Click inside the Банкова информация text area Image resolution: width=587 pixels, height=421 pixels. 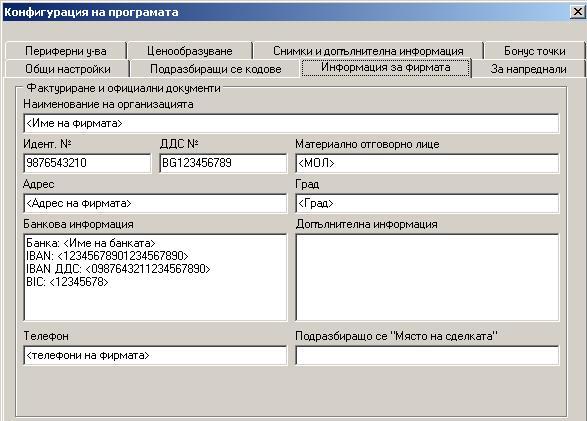tap(155, 277)
